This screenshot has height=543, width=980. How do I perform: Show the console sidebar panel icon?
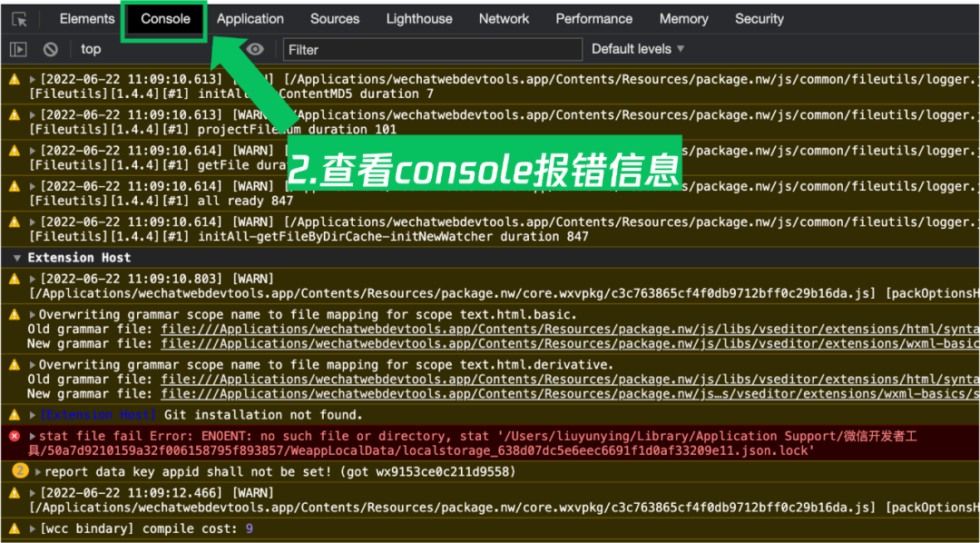tap(19, 49)
